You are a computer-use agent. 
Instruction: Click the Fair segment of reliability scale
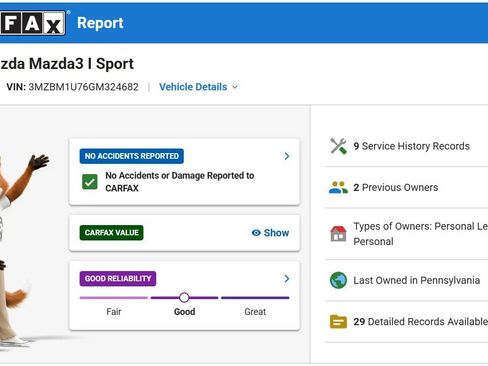[114, 298]
